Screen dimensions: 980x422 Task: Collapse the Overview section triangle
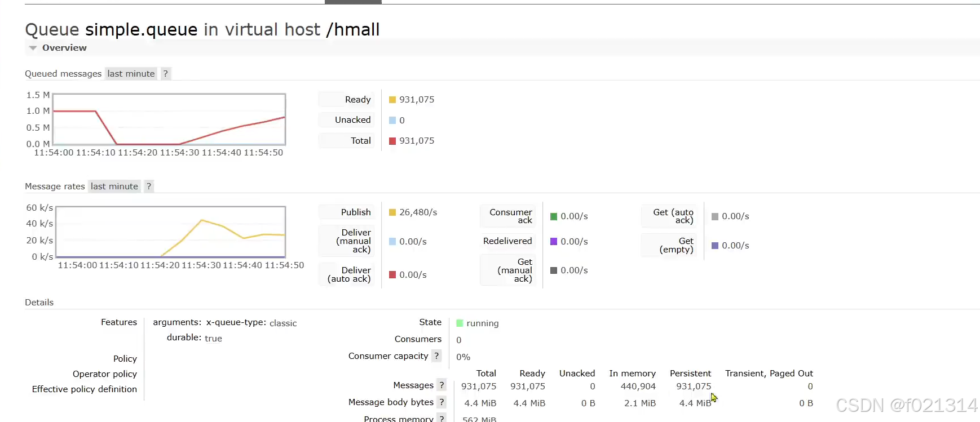click(x=33, y=48)
